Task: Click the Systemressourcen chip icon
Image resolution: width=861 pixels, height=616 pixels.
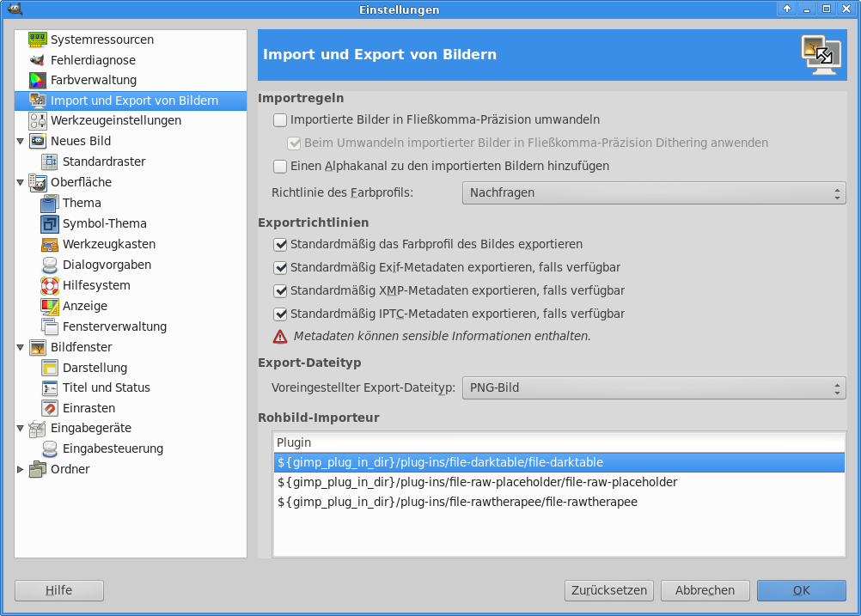Action: point(37,40)
